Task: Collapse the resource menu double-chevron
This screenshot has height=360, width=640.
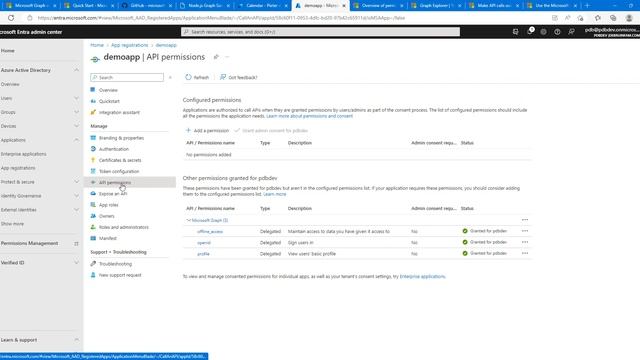Action: [x=170, y=78]
